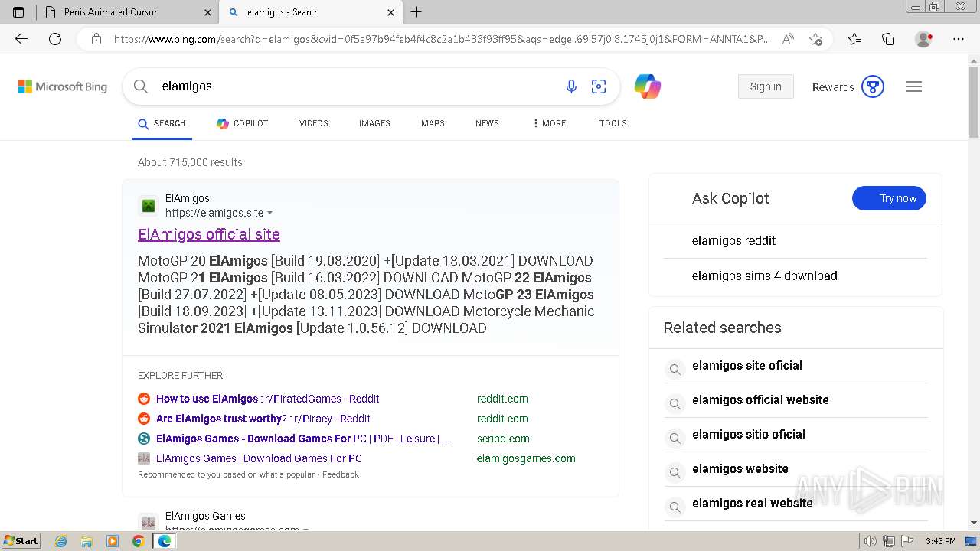Screen dimensions: 980x551
Task: Open the Read aloud icon
Action: [x=788, y=39]
